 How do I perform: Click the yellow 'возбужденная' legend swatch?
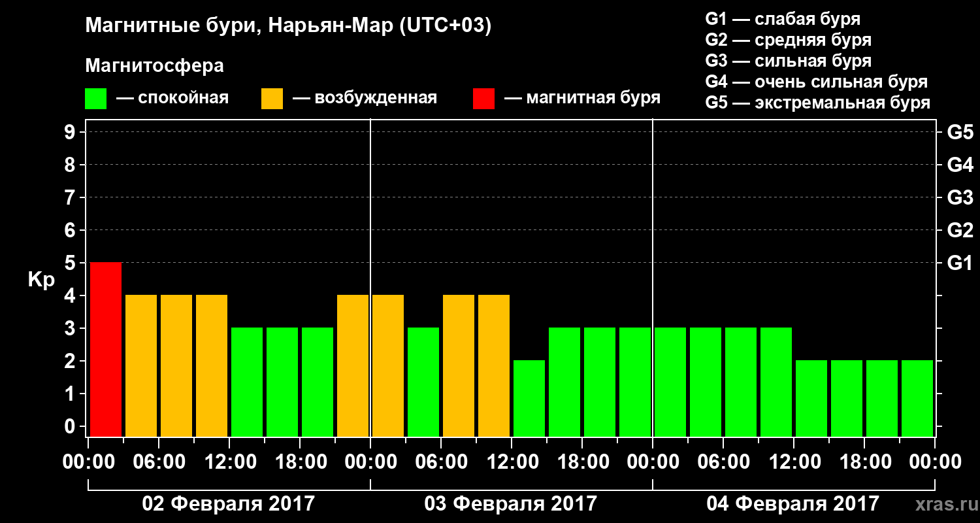point(272,99)
